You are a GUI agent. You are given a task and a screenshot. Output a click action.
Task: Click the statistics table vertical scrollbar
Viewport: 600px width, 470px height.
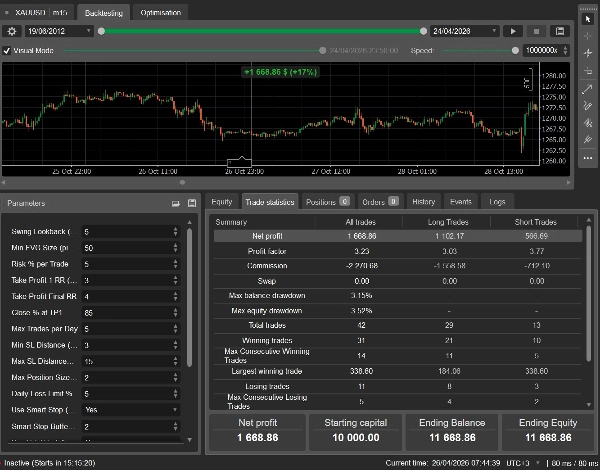click(589, 293)
